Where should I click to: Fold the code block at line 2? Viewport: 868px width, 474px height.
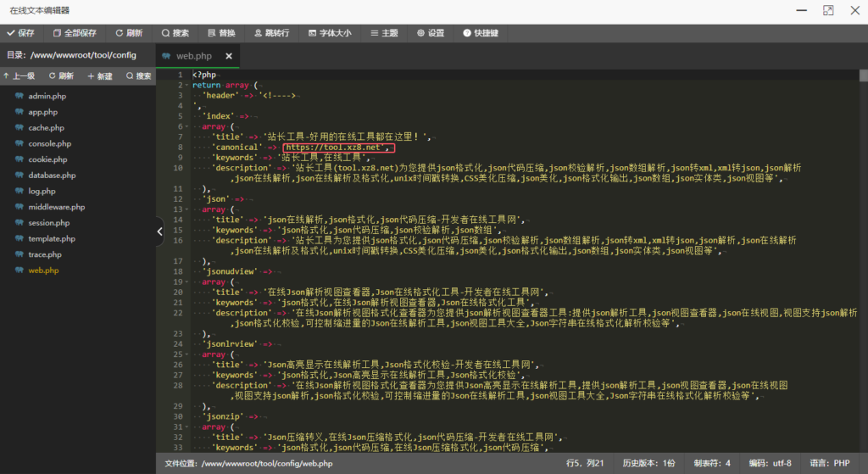[x=186, y=86]
